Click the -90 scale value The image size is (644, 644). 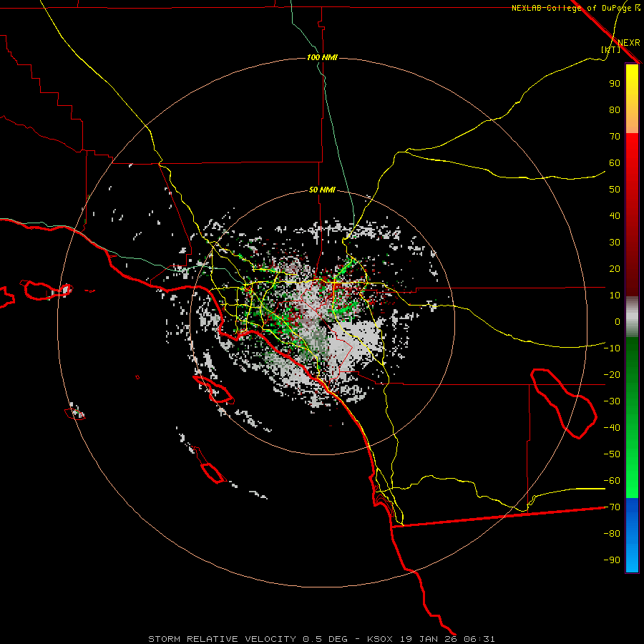612,560
